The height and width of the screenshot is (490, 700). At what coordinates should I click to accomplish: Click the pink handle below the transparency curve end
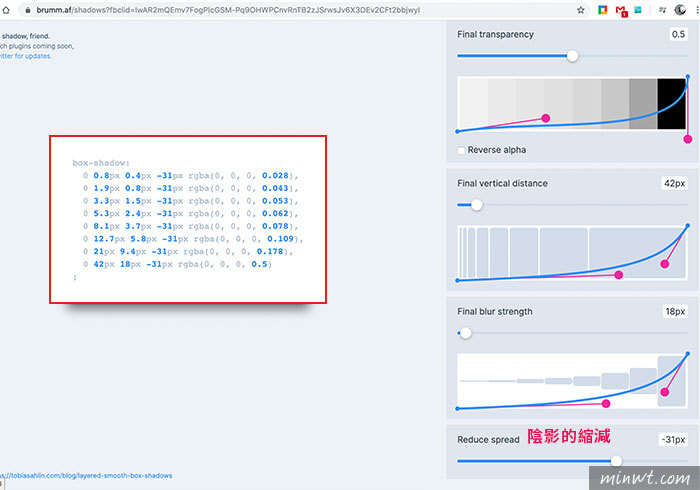(688, 139)
